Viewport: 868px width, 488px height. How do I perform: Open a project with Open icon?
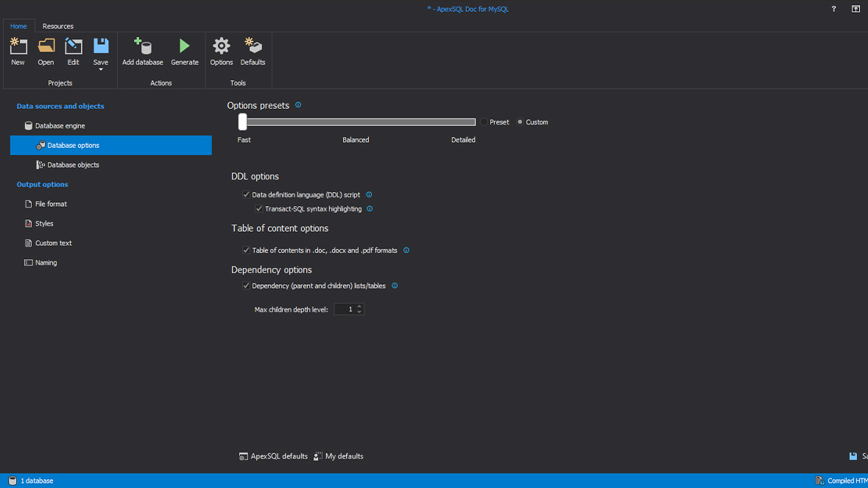pos(46,47)
